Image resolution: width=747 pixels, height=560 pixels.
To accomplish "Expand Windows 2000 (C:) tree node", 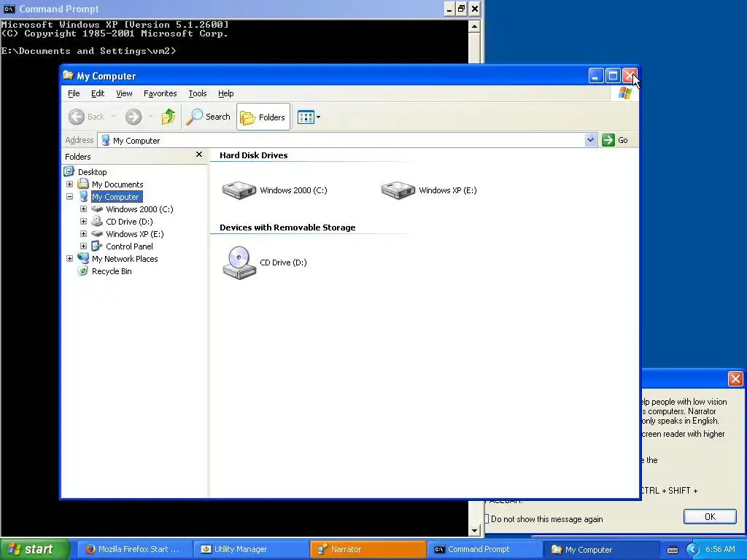I will (x=83, y=209).
